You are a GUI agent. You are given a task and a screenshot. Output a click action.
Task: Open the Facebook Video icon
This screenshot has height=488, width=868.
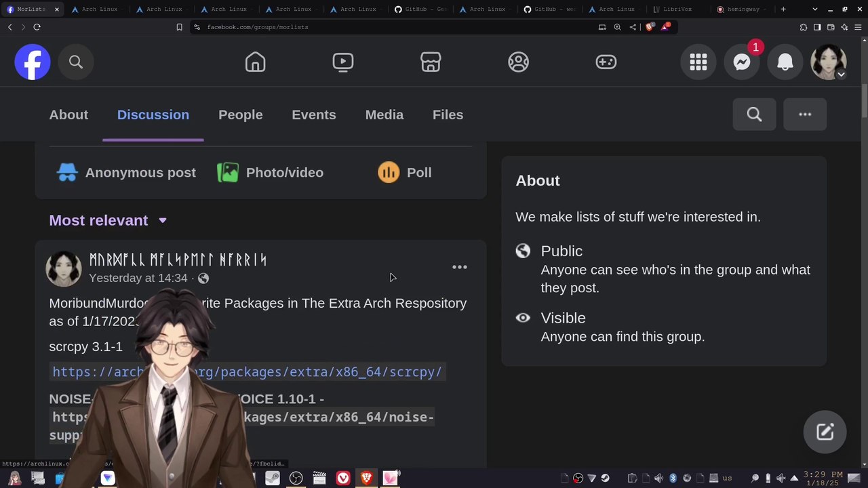coord(343,62)
